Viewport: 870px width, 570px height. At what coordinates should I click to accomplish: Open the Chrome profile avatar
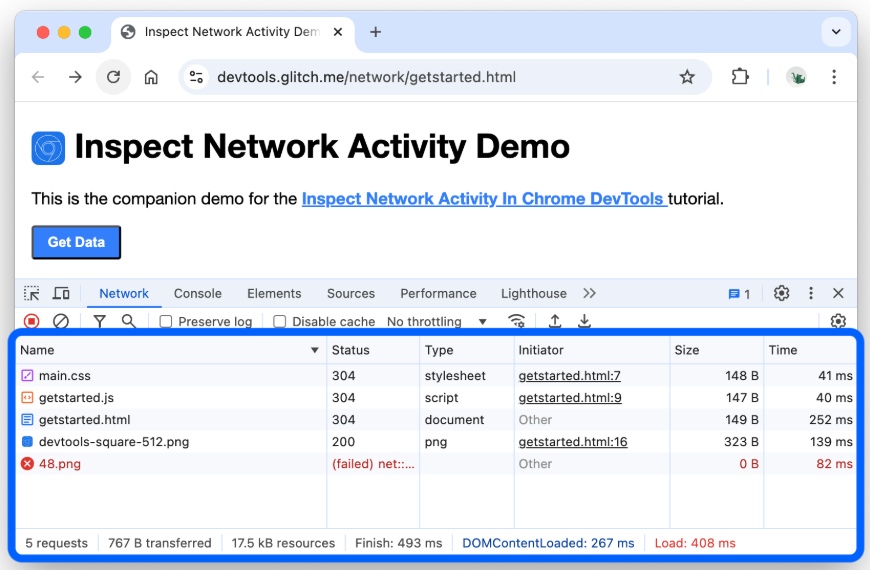click(x=797, y=77)
